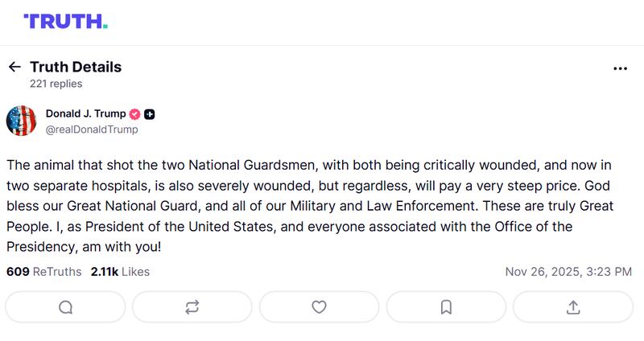The width and height of the screenshot is (644, 341).
Task: Click the @realDonaldTrump handle
Action: point(92,129)
